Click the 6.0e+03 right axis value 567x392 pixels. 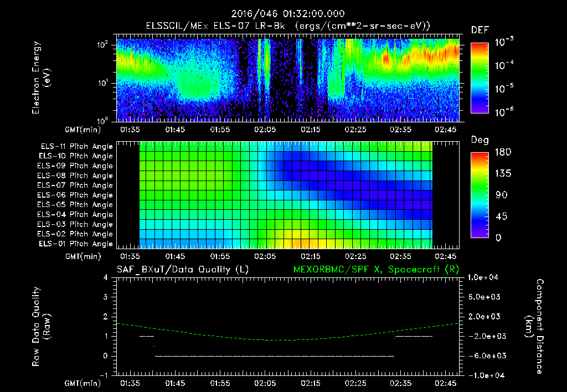[x=484, y=297]
